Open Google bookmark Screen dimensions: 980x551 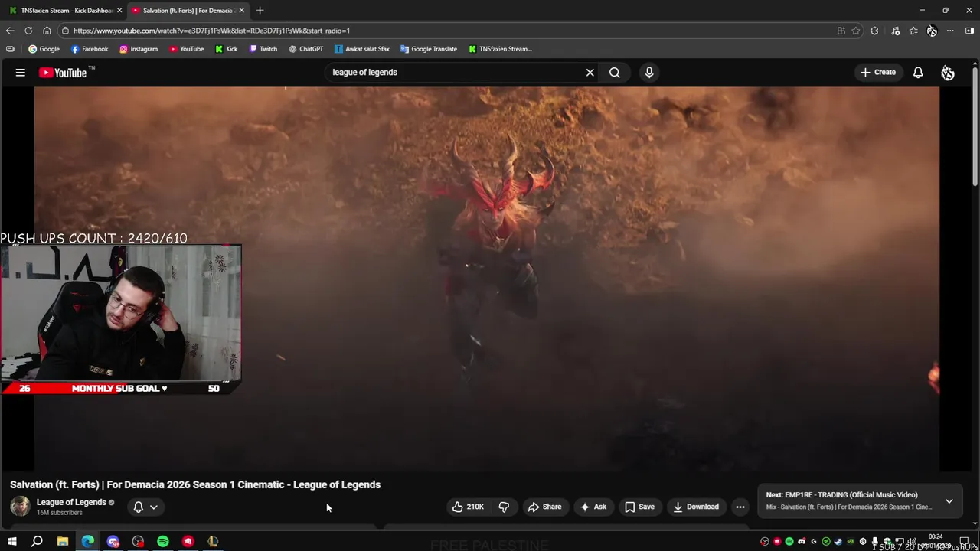pyautogui.click(x=44, y=49)
